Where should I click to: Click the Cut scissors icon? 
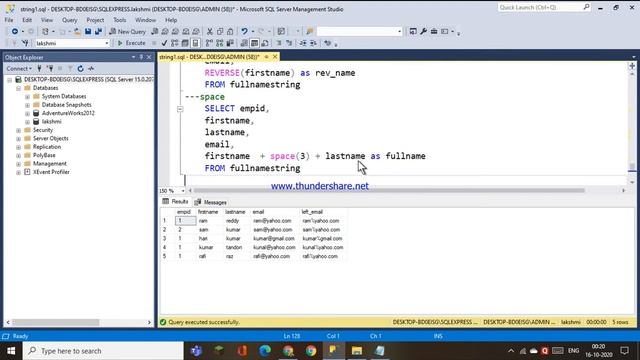(209, 31)
